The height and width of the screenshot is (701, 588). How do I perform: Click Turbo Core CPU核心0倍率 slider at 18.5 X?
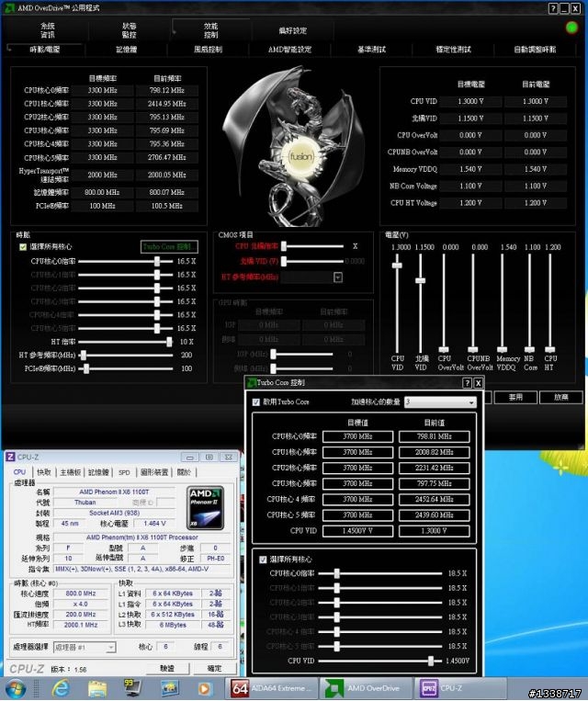point(336,573)
